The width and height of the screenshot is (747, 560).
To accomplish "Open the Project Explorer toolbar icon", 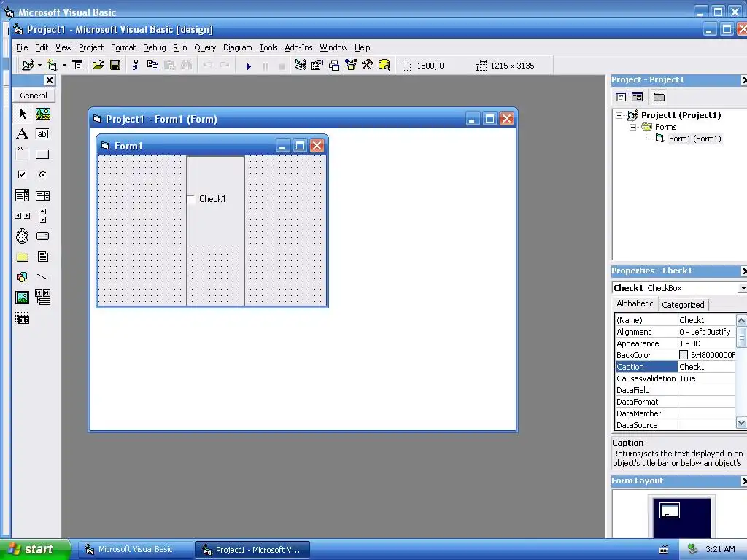I will pyautogui.click(x=300, y=65).
